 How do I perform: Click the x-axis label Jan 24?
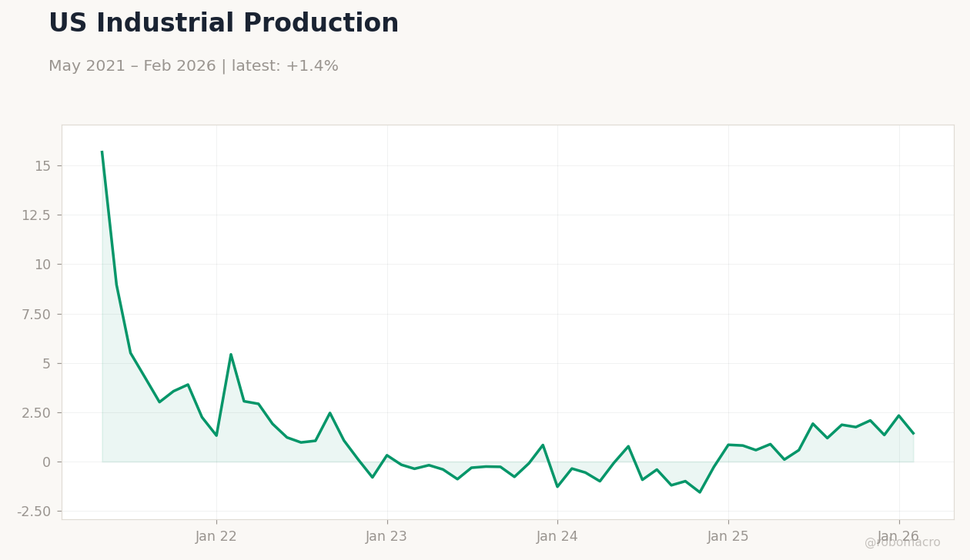tap(557, 537)
